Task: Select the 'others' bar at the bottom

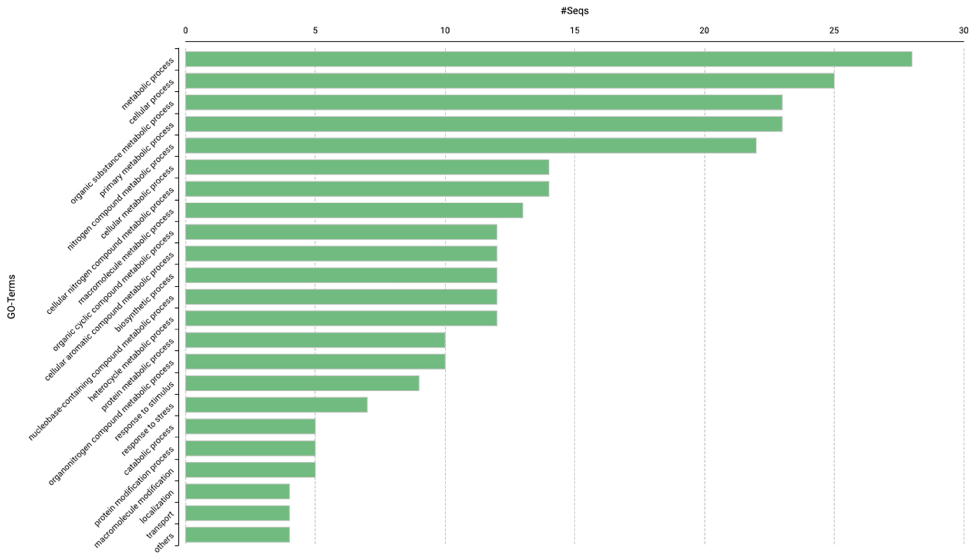Action: (237, 535)
